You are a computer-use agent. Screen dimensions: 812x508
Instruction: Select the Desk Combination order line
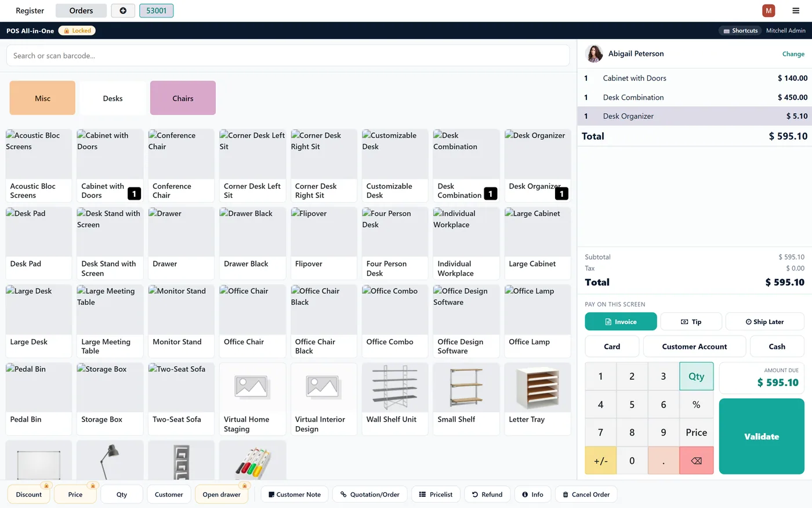[x=694, y=98]
